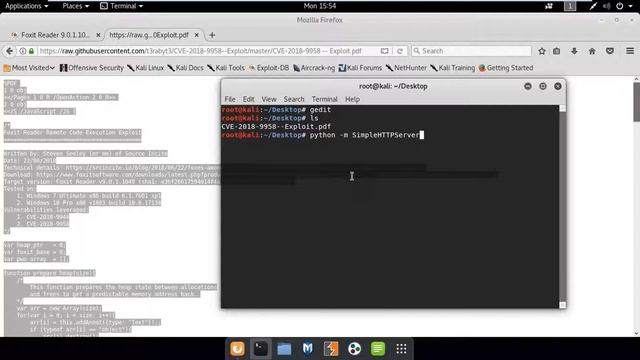This screenshot has height=360, width=640.
Task: Expand the Most Visited bookmarks folder
Action: (x=29, y=68)
